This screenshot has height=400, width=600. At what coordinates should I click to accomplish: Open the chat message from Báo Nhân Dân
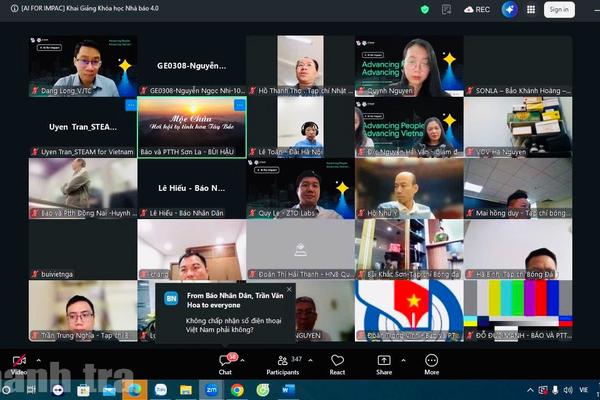[x=225, y=313]
